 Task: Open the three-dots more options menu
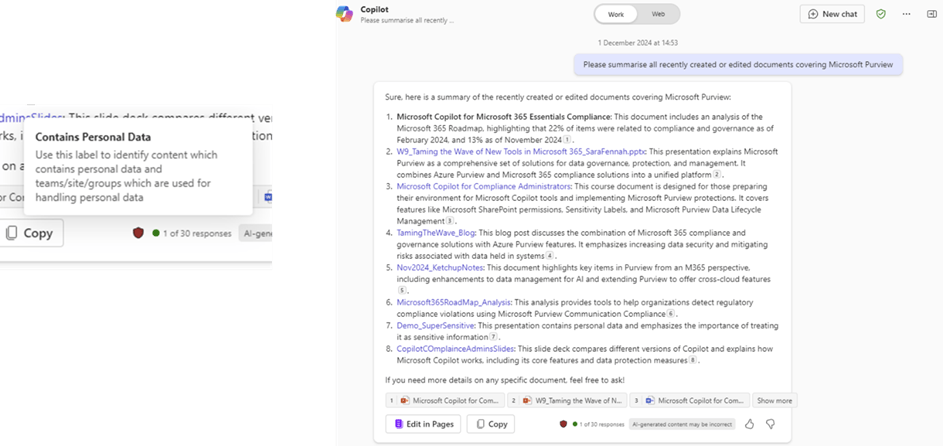pos(906,14)
